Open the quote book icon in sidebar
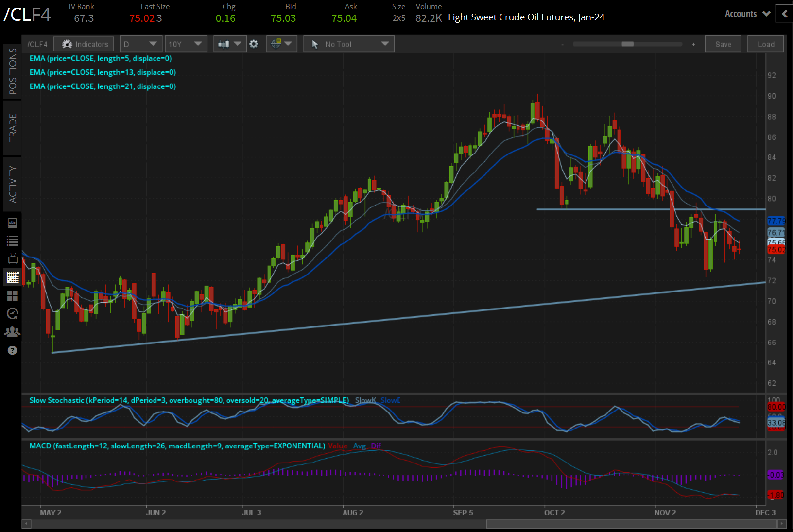This screenshot has height=532, width=793. point(13,223)
